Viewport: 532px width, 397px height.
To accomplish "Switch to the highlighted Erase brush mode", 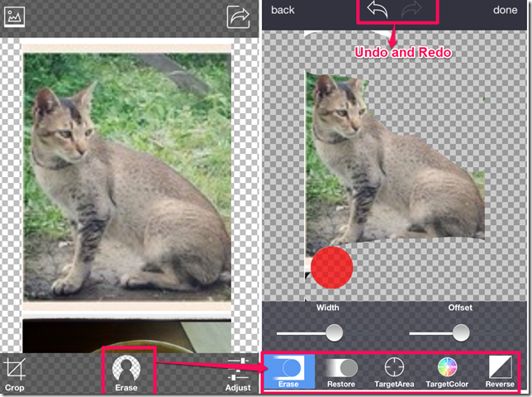I will pos(289,371).
